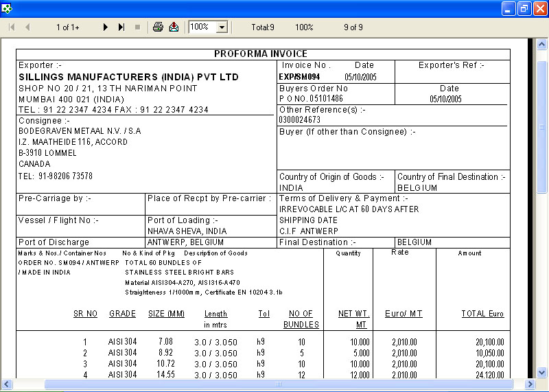
Task: Click other reference number 0300024673
Action: pyautogui.click(x=299, y=120)
